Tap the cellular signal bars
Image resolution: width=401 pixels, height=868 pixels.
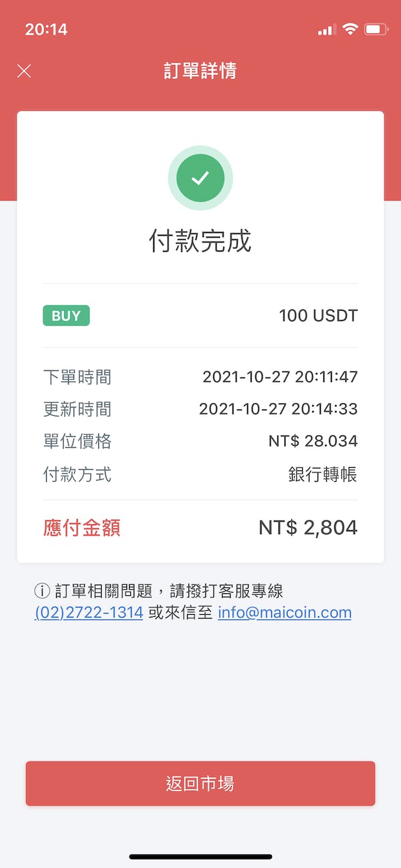click(x=326, y=30)
